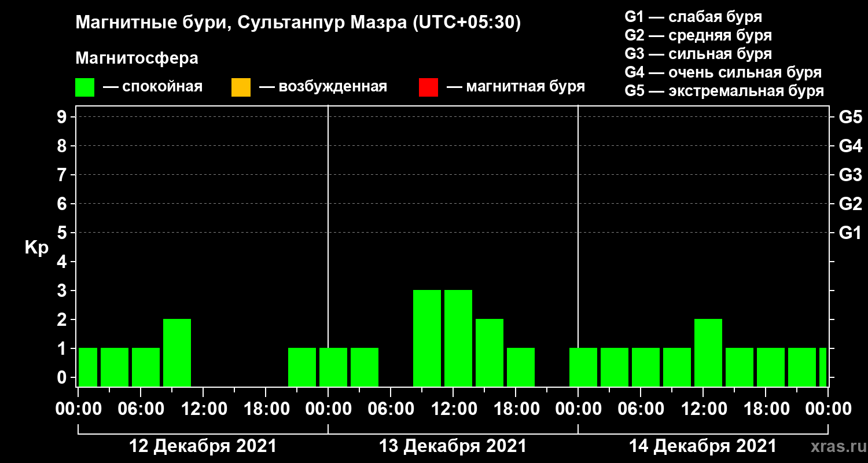The image size is (868, 463).
Task: Click the '14 Декабря 2021' date label
Action: tap(703, 446)
